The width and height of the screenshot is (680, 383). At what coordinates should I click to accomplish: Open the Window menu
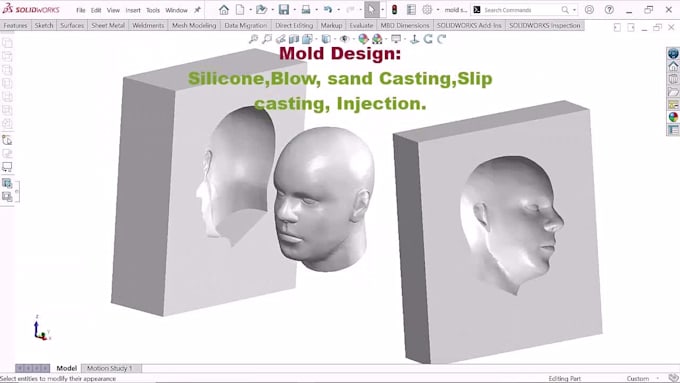pyautogui.click(x=177, y=10)
